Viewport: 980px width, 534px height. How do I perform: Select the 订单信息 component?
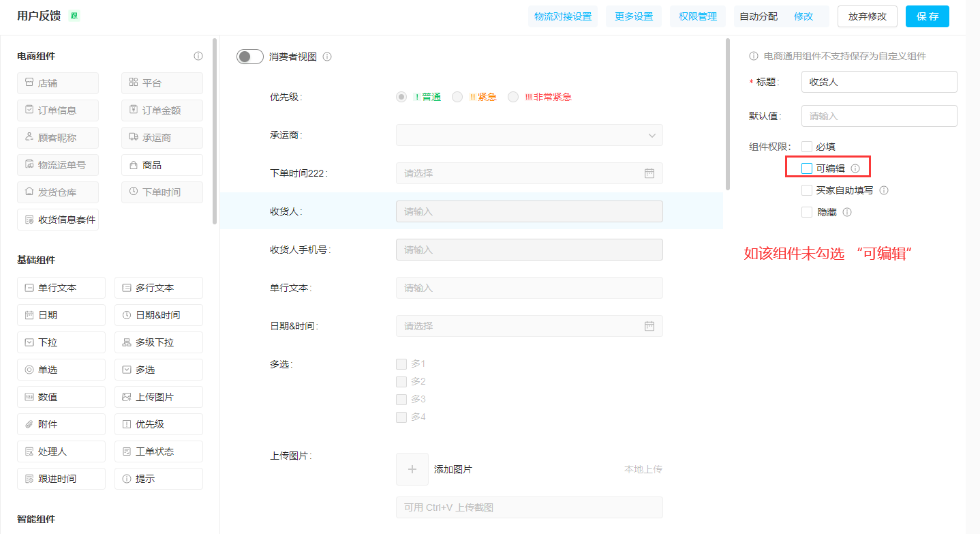[x=58, y=110]
